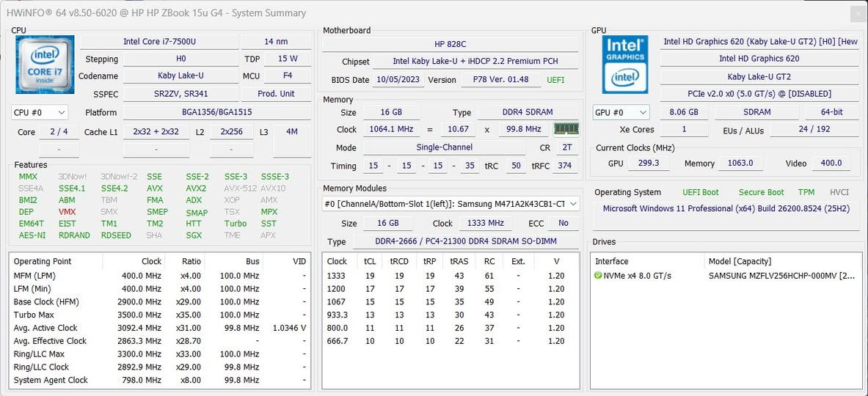This screenshot has height=396, width=868.
Task: Click the Intel Core i7-7500U name field
Action: point(159,42)
